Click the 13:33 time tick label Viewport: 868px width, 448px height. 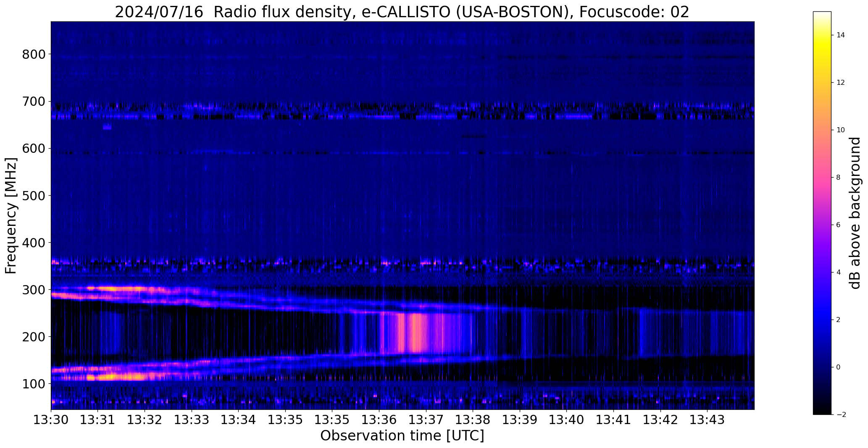tap(192, 420)
